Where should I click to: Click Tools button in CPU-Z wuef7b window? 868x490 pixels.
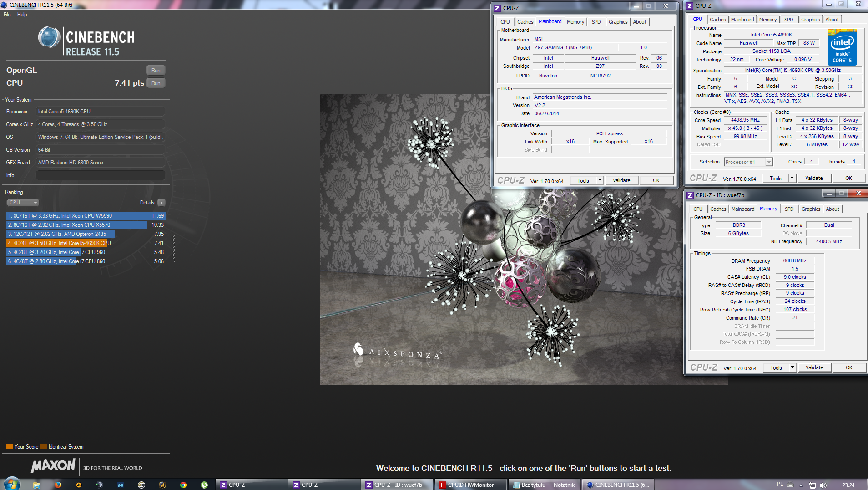[776, 368]
